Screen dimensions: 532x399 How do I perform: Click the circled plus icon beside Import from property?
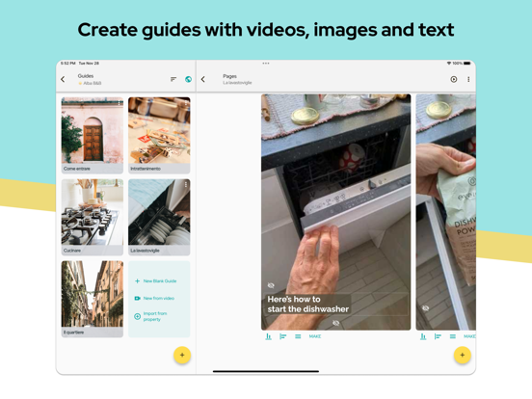pos(138,316)
